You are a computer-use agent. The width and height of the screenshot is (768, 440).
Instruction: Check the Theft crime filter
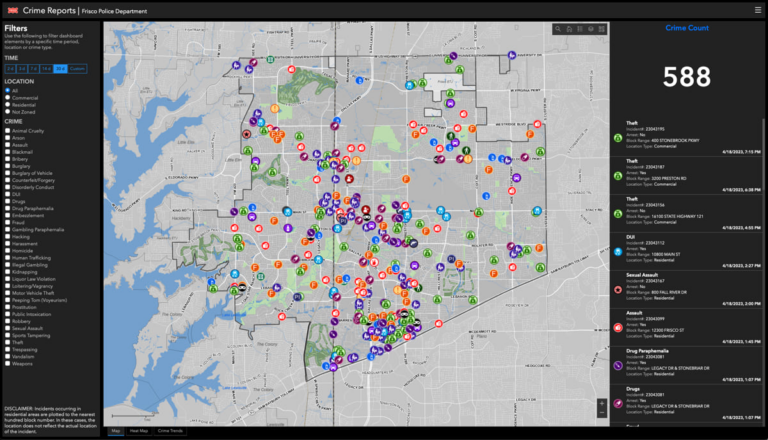(x=7, y=342)
